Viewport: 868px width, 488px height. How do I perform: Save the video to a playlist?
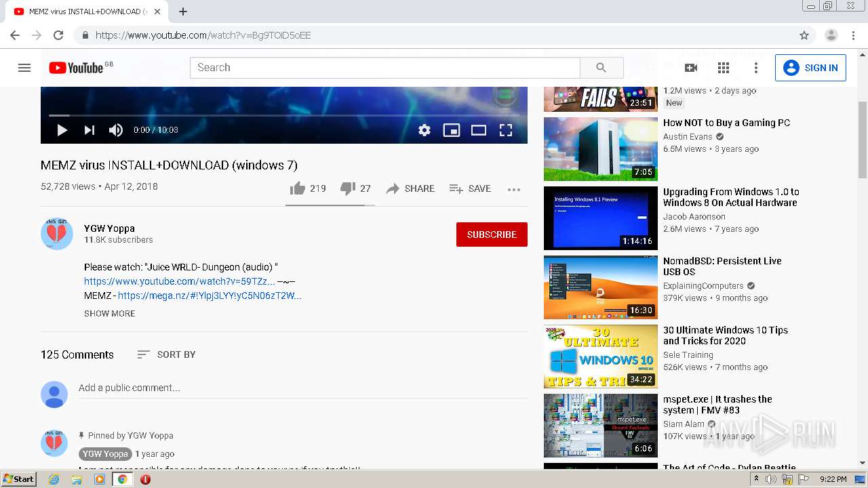470,188
